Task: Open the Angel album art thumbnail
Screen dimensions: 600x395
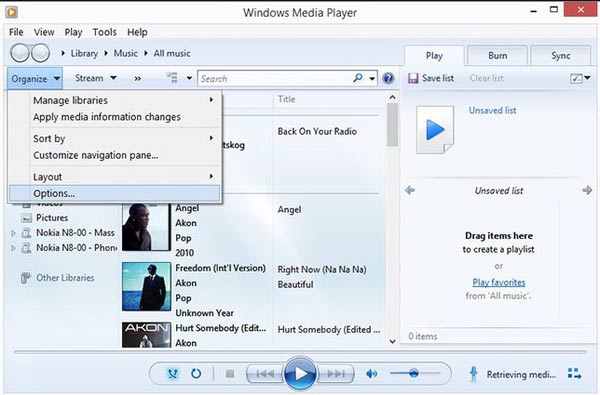Action: (146, 227)
